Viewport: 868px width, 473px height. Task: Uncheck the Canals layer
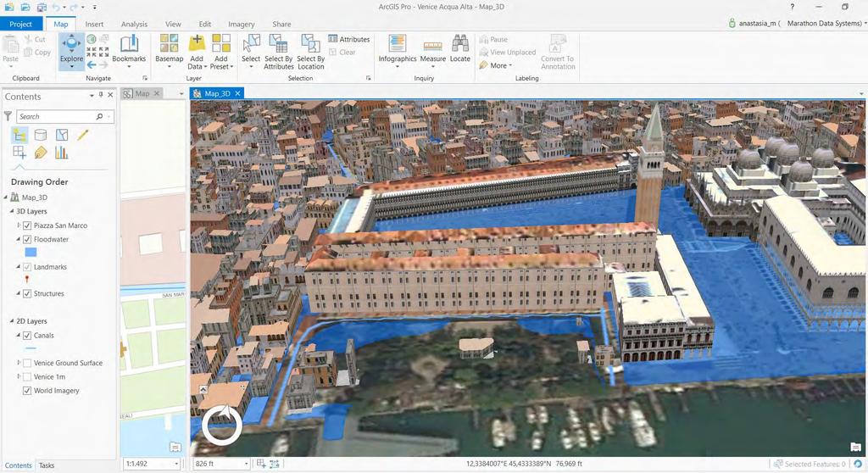[x=26, y=336]
